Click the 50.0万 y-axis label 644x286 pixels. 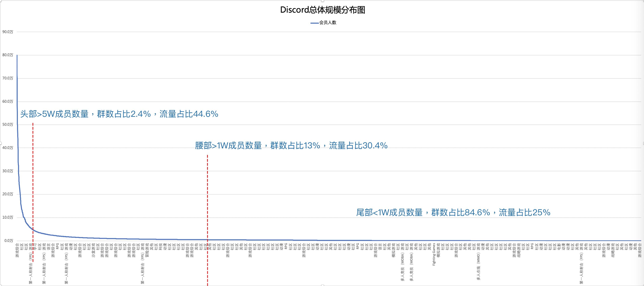[8, 124]
